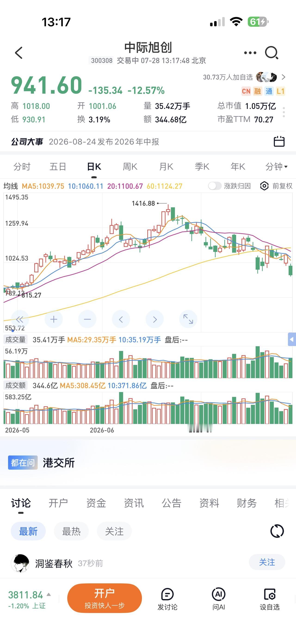Expand watchlist followers chevron arrow

click(x=283, y=77)
